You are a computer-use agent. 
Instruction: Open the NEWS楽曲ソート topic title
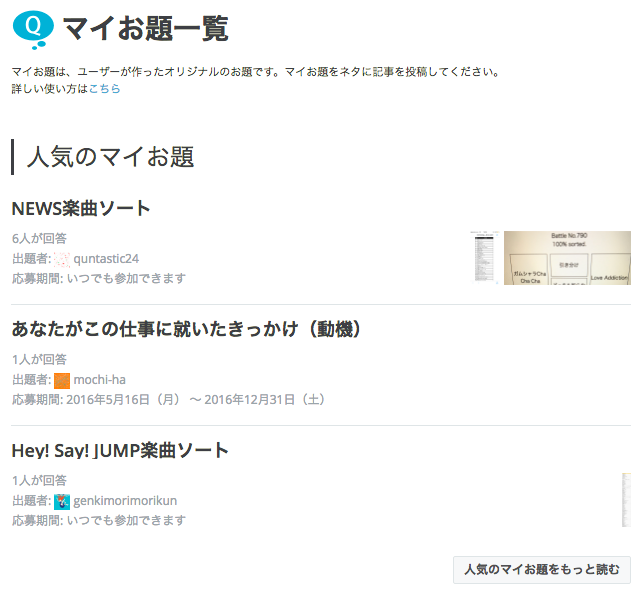pos(81,209)
